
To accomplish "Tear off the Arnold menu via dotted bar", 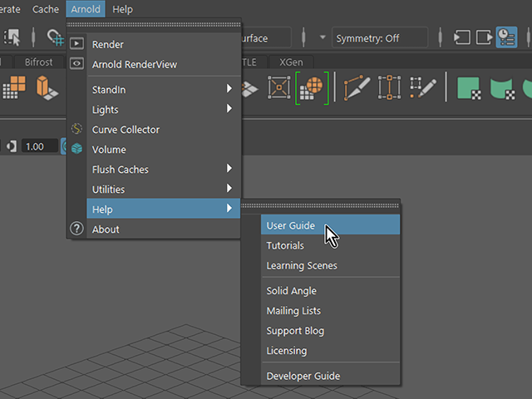I will pos(154,24).
